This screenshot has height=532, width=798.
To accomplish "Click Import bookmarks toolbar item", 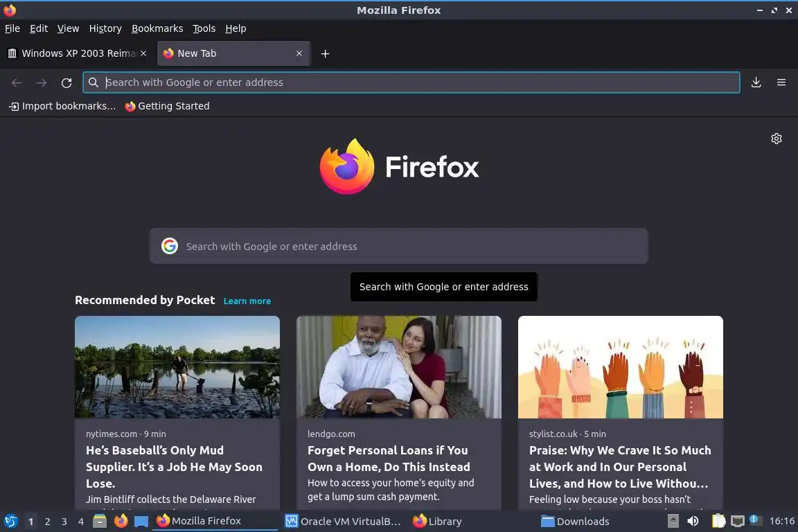I will [x=62, y=106].
